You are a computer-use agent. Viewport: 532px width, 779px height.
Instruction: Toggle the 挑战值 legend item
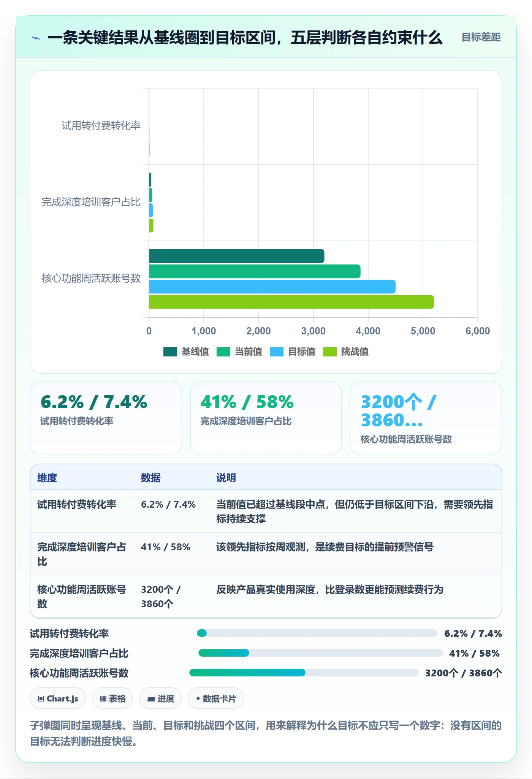[346, 352]
